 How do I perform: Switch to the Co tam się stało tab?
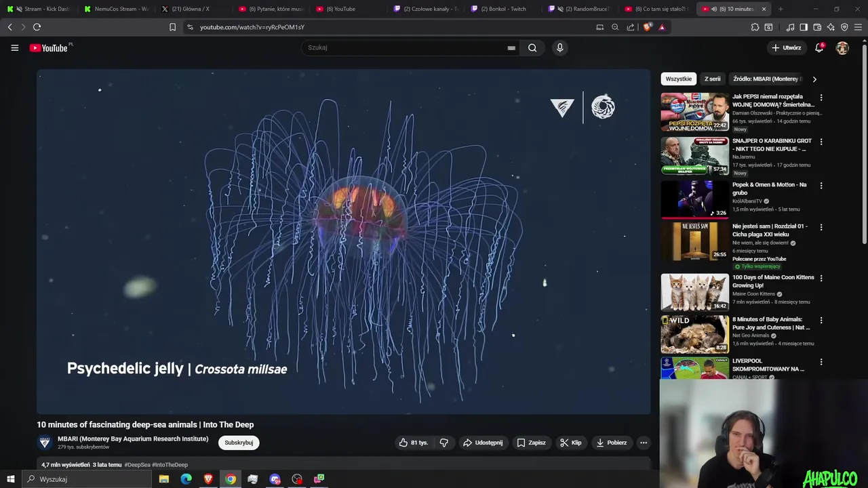656,9
